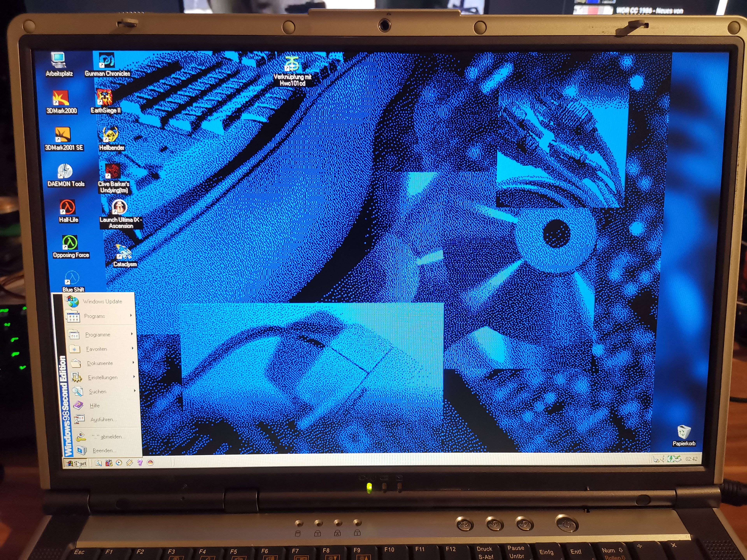Screen dimensions: 747x560
Task: Click the Winamp quick launch icon
Action: pos(130,462)
